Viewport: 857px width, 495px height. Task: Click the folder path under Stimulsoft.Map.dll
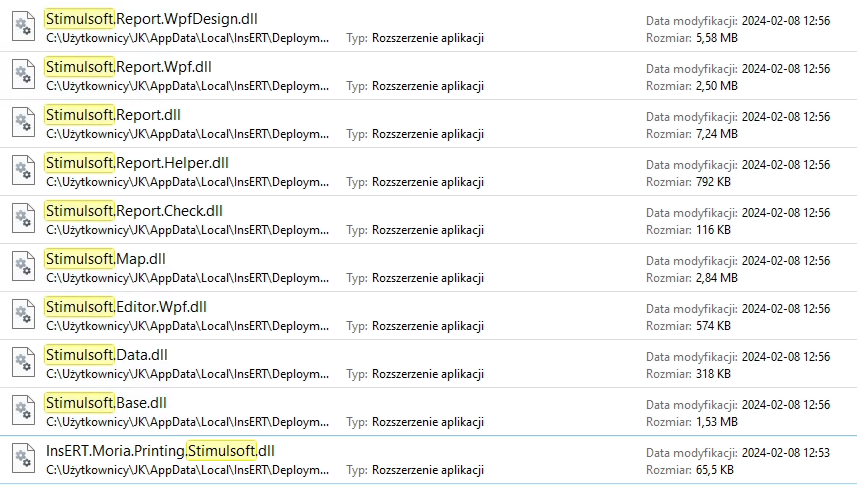pos(187,279)
